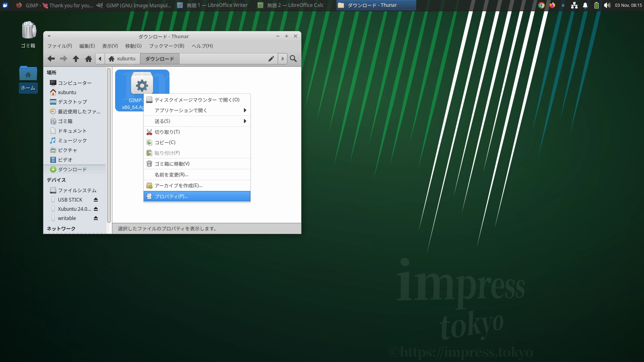Click the clock showing 03 Nov, 08:15
The image size is (644, 362).
[628, 5]
